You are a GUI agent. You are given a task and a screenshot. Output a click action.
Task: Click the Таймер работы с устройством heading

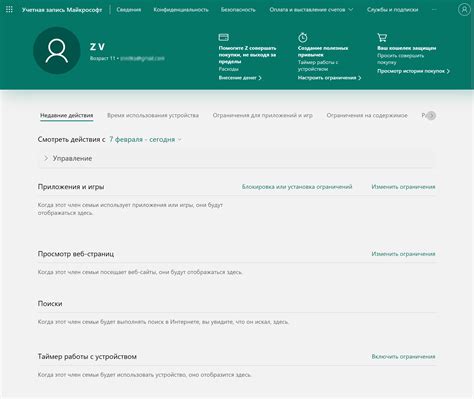[x=87, y=356]
